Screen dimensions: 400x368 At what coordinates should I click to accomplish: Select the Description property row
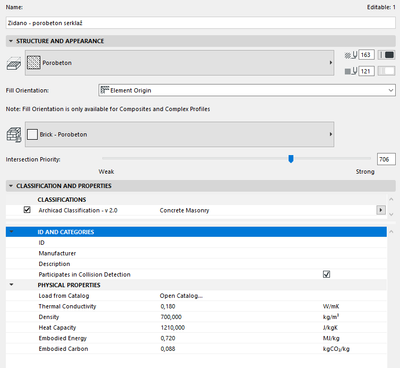tap(196, 264)
